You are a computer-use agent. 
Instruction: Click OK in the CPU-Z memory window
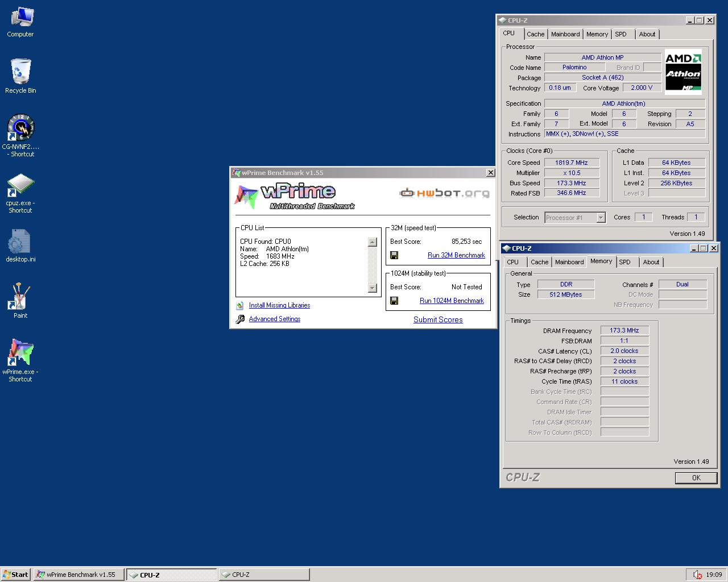click(696, 478)
